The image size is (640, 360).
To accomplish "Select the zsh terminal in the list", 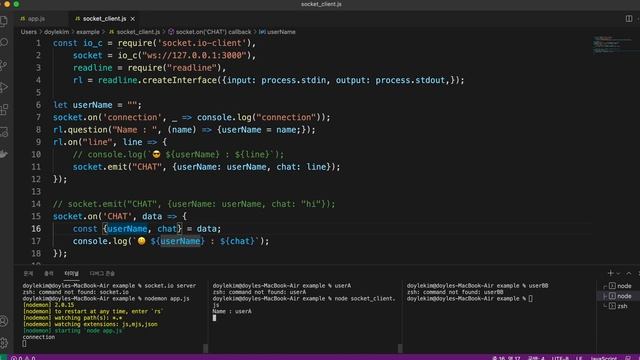I will pyautogui.click(x=618, y=306).
